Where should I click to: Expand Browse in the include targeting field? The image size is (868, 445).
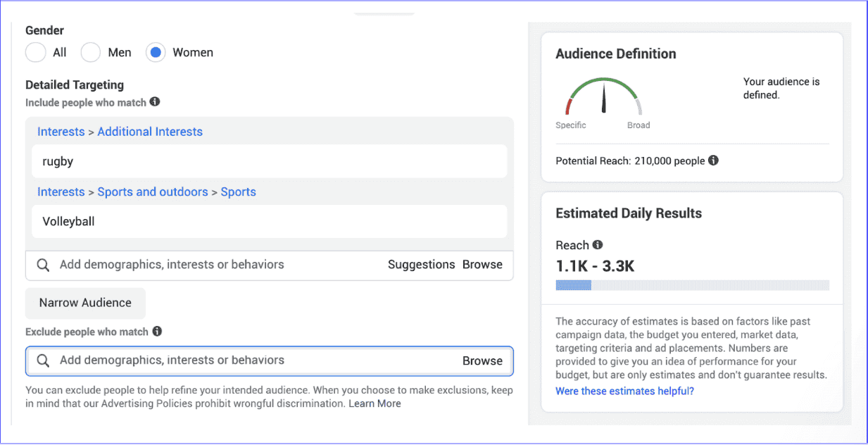(x=482, y=265)
